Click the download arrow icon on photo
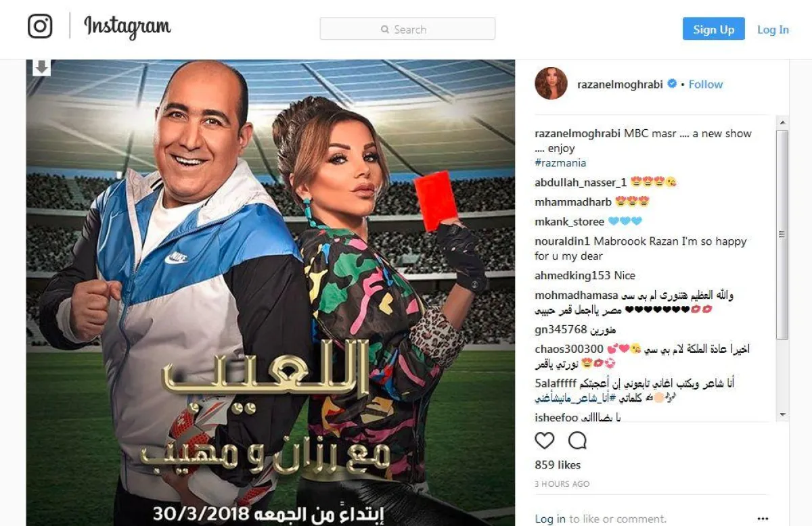The height and width of the screenshot is (526, 812). pyautogui.click(x=41, y=67)
